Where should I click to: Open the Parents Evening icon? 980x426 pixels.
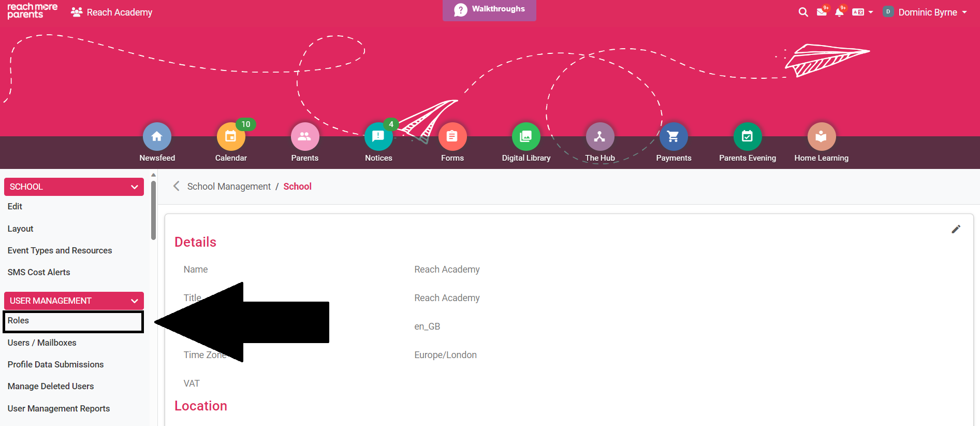[748, 136]
